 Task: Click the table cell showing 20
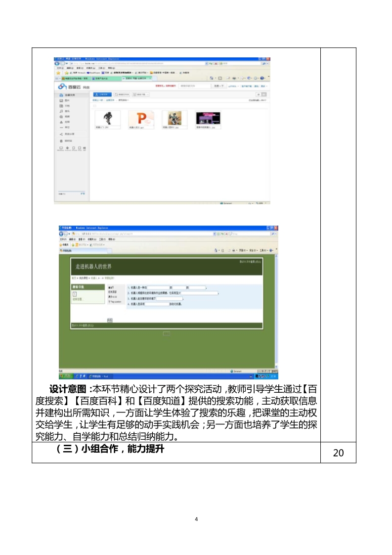click(x=338, y=453)
